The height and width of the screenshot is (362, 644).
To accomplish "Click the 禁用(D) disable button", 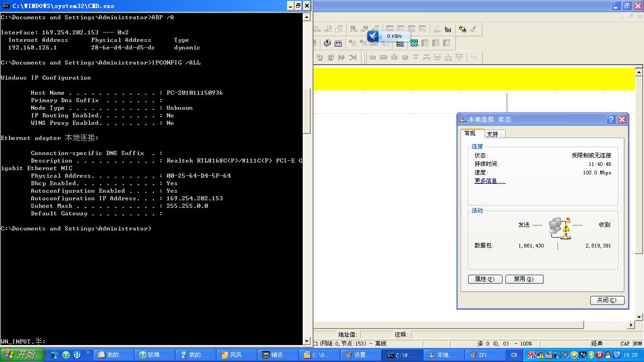I will 524,279.
